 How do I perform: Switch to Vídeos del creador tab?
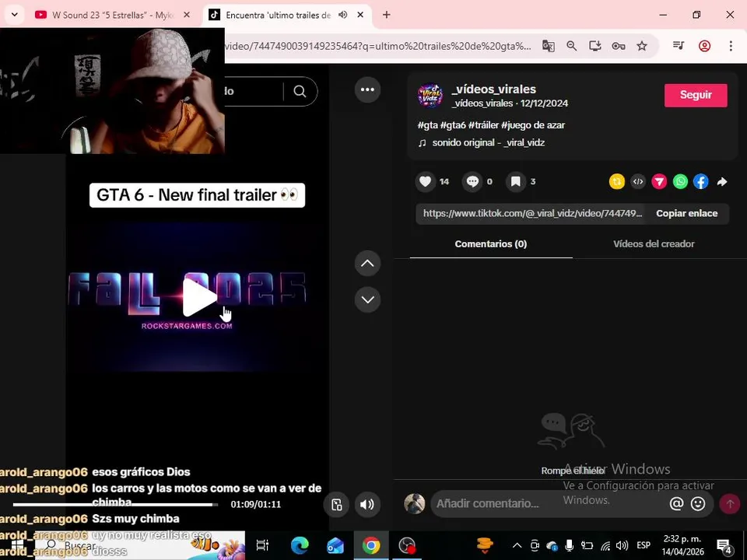click(654, 243)
